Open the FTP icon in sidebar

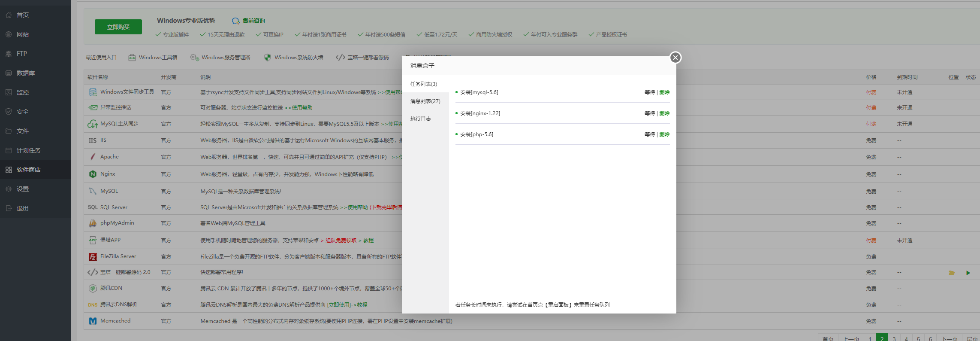click(x=9, y=54)
